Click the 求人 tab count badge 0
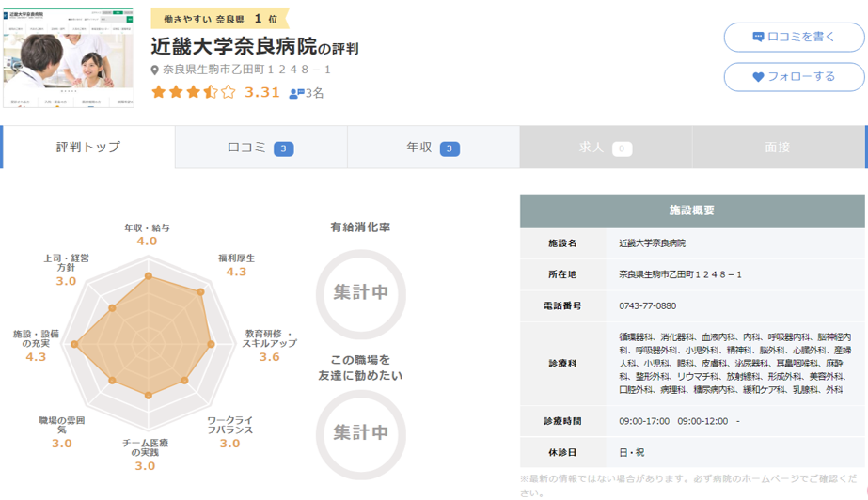 click(622, 148)
